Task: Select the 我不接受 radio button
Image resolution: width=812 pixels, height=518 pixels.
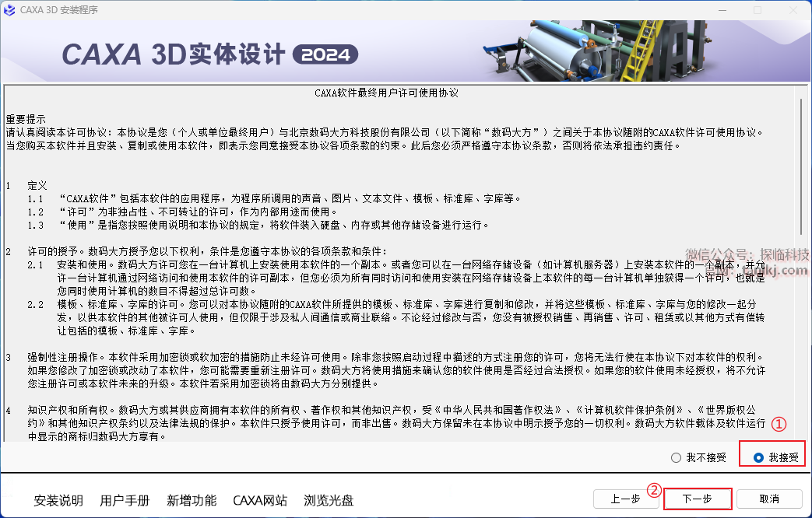Action: click(676, 457)
